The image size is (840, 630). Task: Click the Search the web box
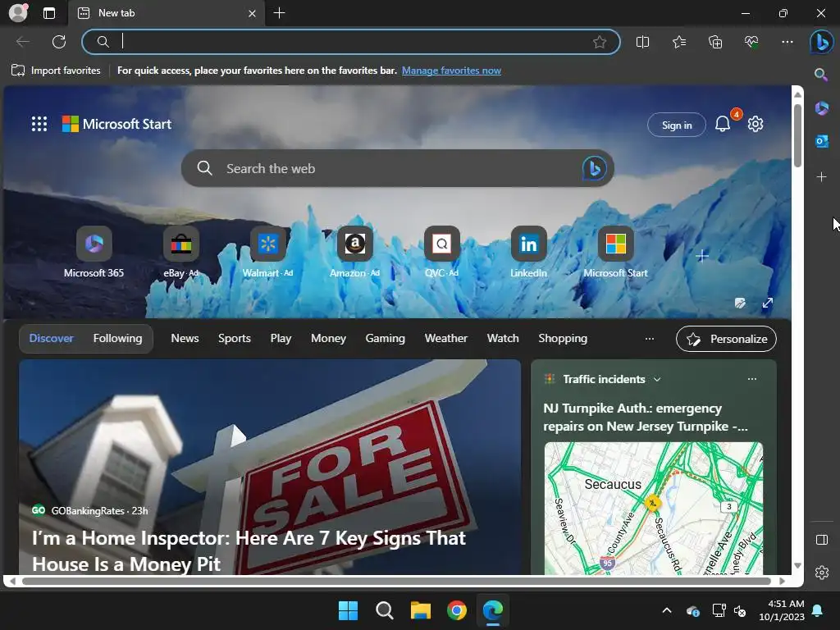(x=398, y=168)
